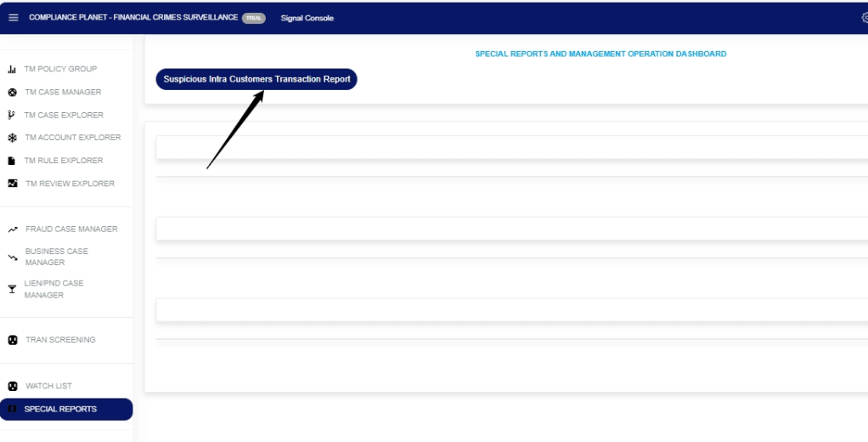Click the TM Case Explorer branch icon

12,115
